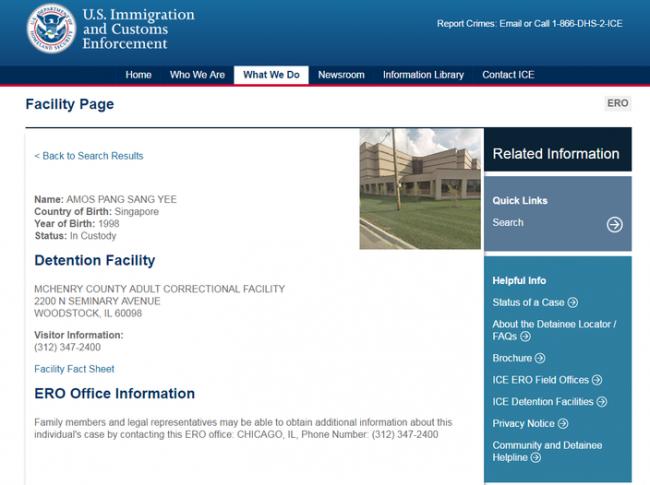This screenshot has height=485, width=650.
Task: Click the ERO badge label
Action: click(617, 103)
